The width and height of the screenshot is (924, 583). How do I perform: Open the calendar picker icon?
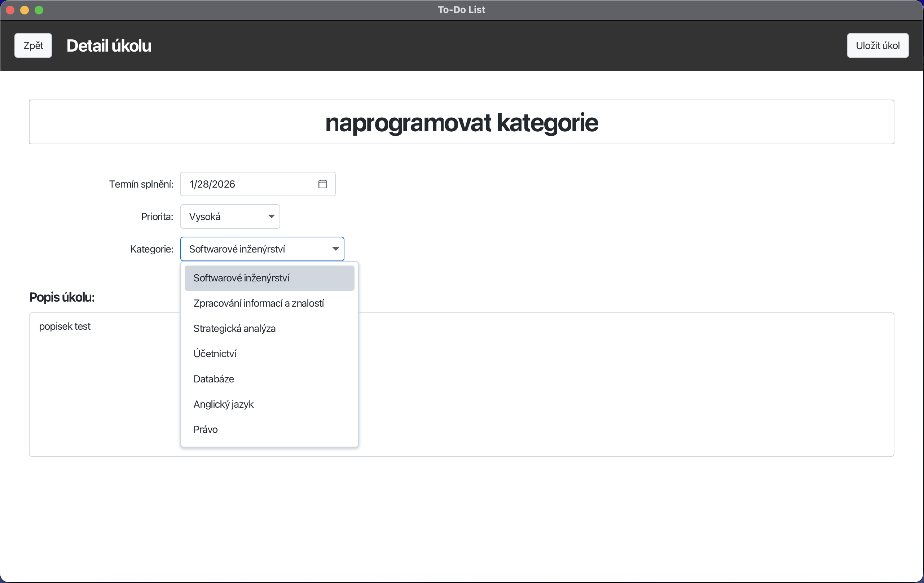click(x=322, y=184)
